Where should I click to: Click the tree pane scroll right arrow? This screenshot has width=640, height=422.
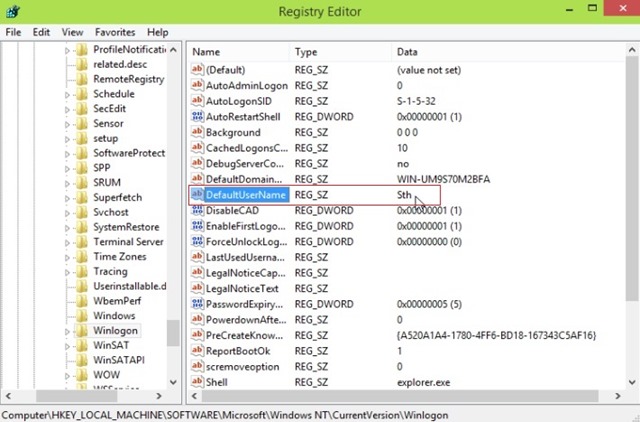point(159,395)
